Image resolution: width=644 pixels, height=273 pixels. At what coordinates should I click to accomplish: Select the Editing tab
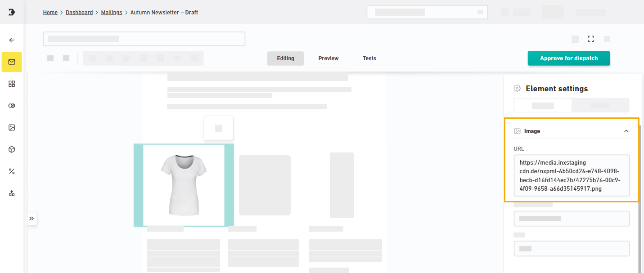pos(285,58)
